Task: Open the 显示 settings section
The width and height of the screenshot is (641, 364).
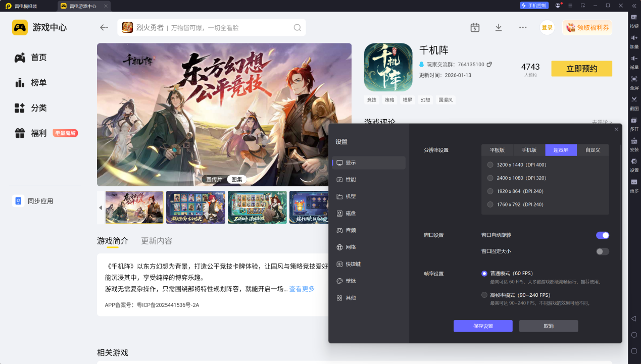Action: pyautogui.click(x=369, y=163)
